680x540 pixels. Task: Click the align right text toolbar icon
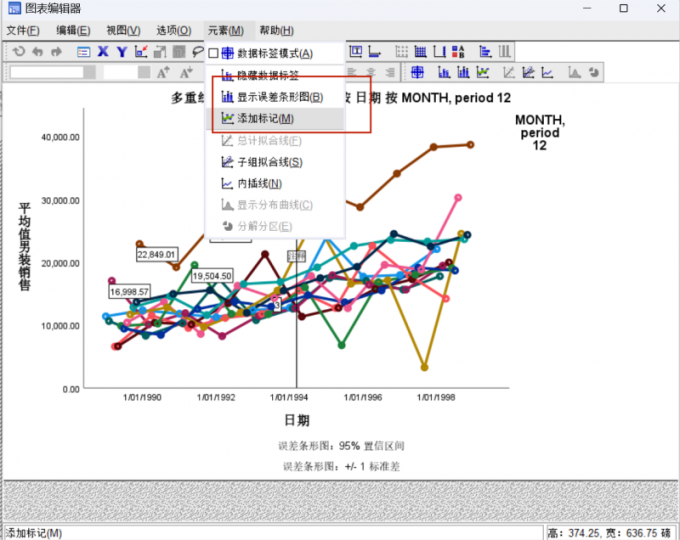[390, 72]
